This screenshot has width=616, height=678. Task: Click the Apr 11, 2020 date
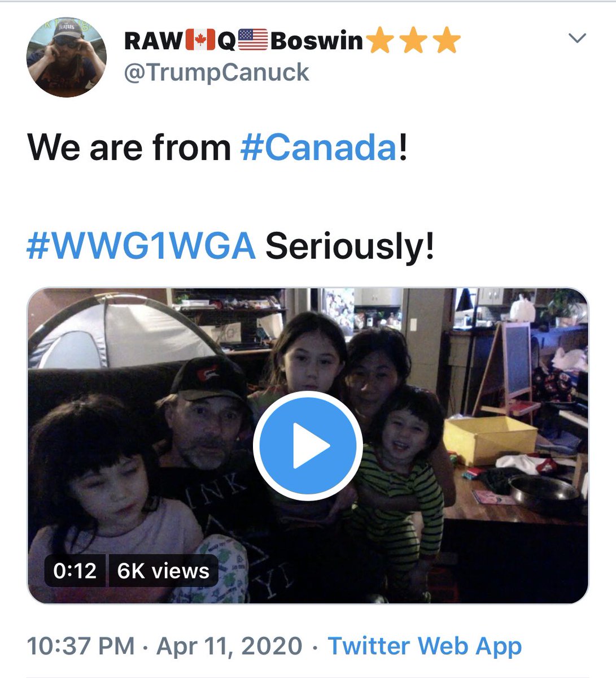pos(229,646)
